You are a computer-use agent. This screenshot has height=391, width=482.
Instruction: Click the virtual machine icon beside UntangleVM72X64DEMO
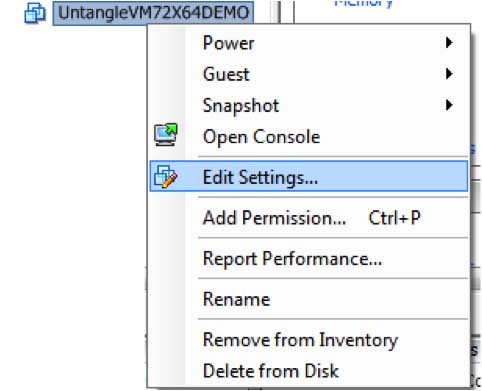pos(35,13)
